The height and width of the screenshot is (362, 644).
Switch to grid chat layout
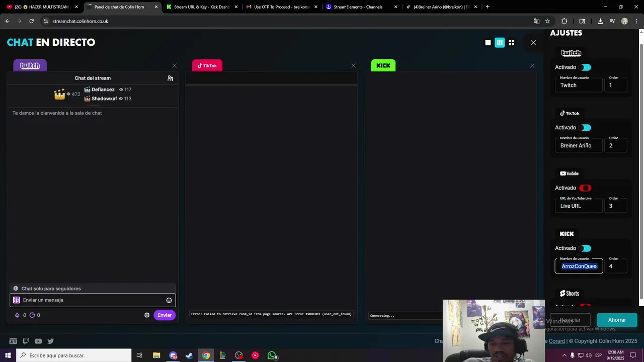[x=511, y=43]
